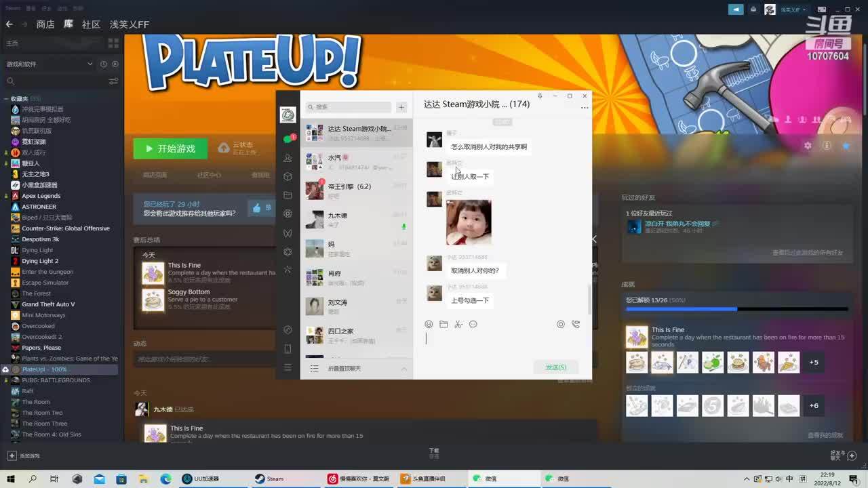
Task: Click the WeChat message input box
Action: pos(502,343)
